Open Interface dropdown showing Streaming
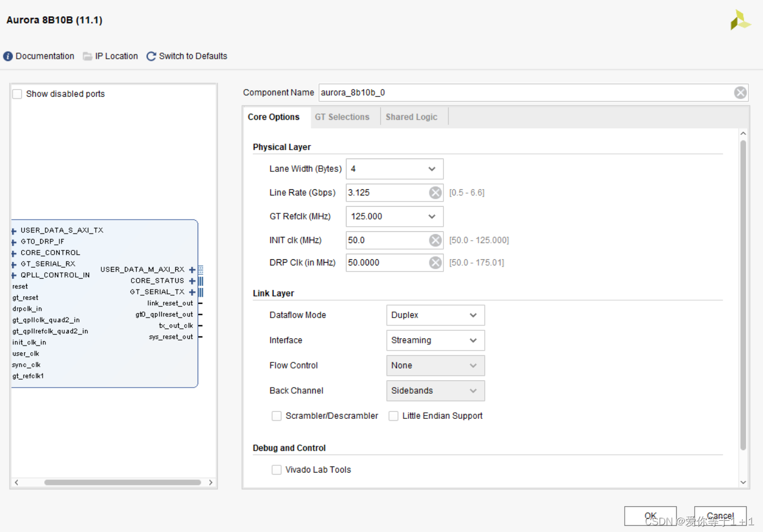This screenshot has width=763, height=532. (436, 340)
